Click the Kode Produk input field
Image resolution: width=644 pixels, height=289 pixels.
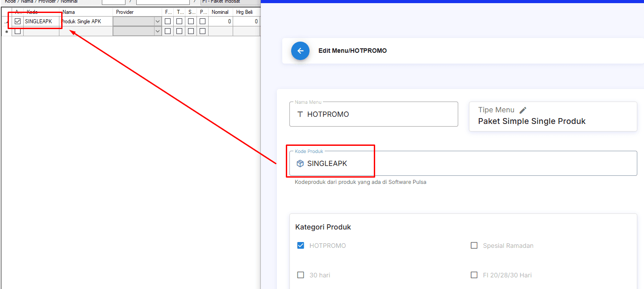[464, 164]
